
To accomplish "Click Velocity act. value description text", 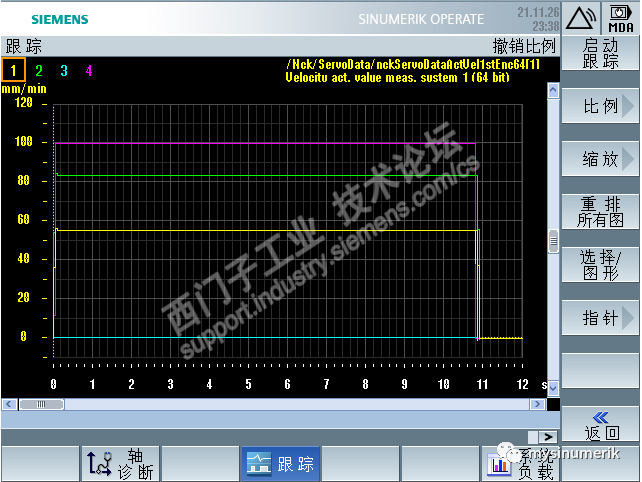I will coord(397,77).
